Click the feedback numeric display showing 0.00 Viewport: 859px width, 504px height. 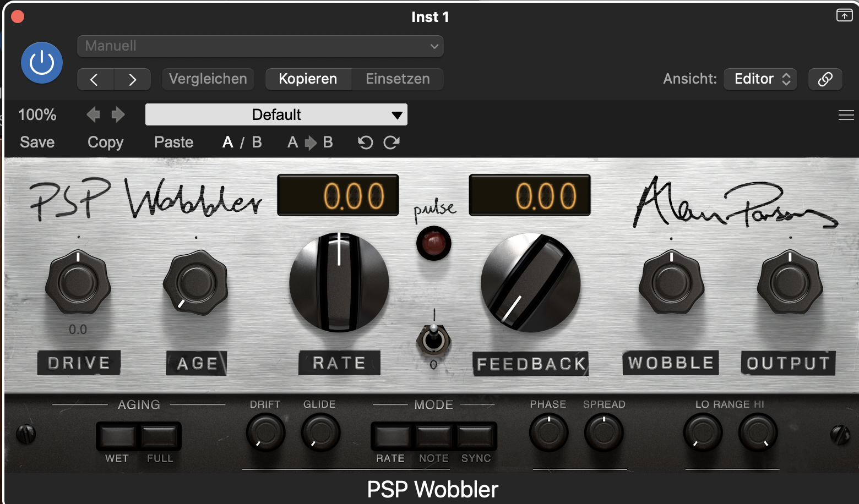click(530, 195)
